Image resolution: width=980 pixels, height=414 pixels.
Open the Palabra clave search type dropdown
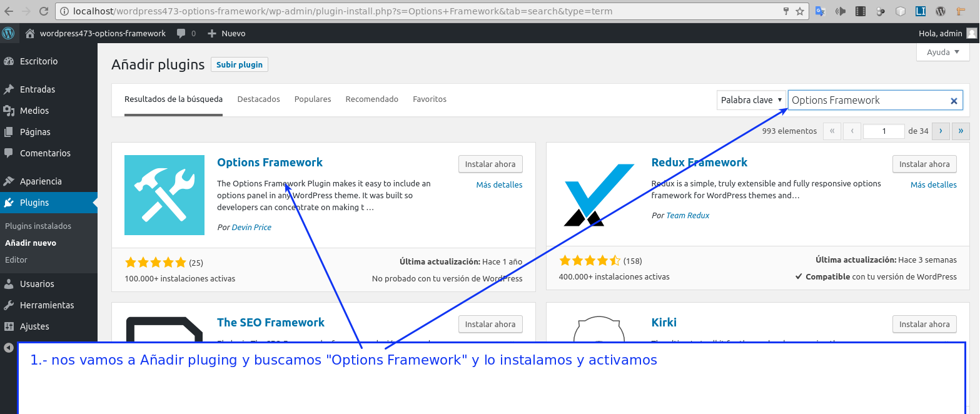(x=751, y=100)
